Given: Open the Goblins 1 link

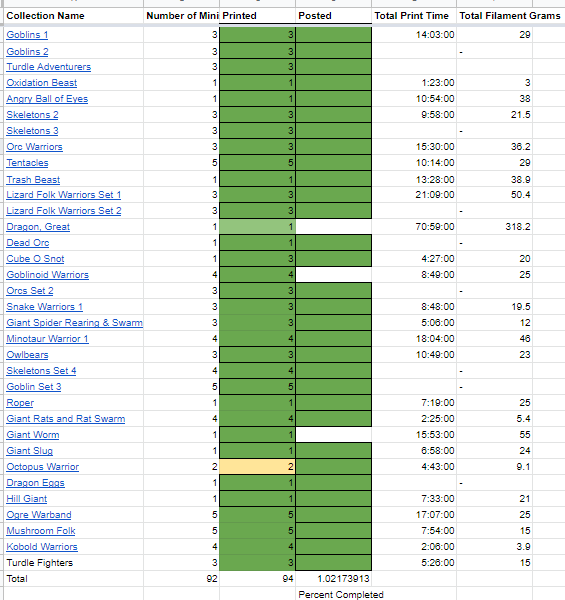Looking at the screenshot, I should coord(27,35).
